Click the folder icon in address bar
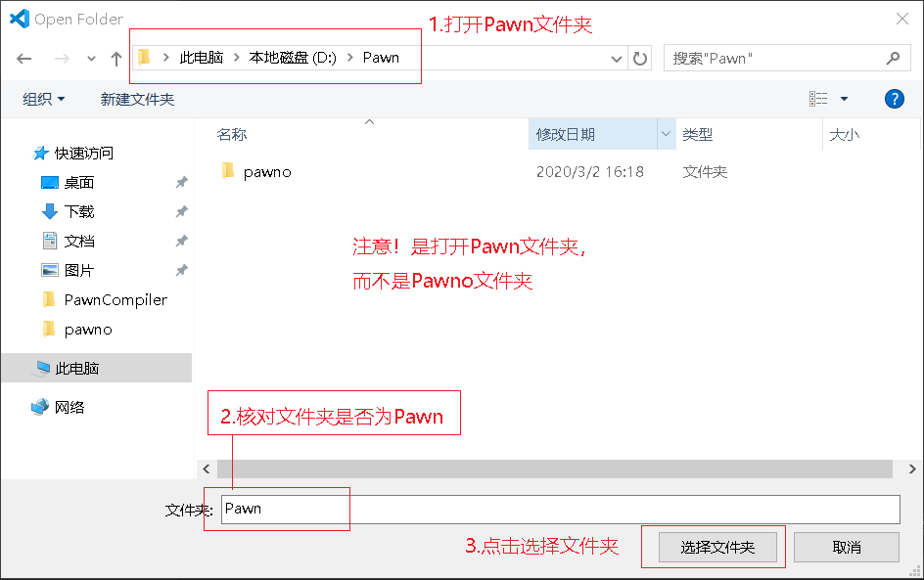This screenshot has width=924, height=580. click(x=145, y=57)
